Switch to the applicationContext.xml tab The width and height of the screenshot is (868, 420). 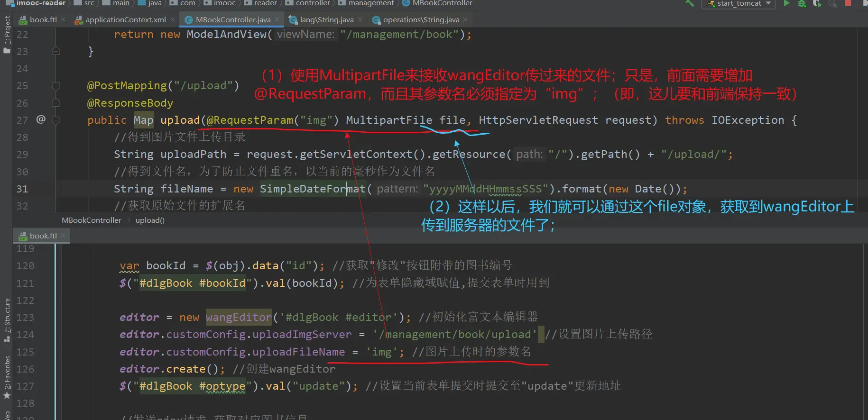click(x=125, y=20)
